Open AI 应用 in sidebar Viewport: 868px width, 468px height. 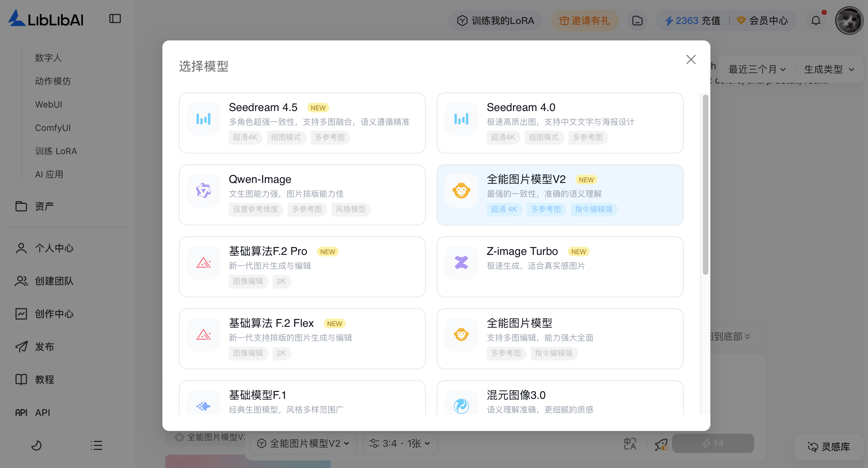pos(49,174)
